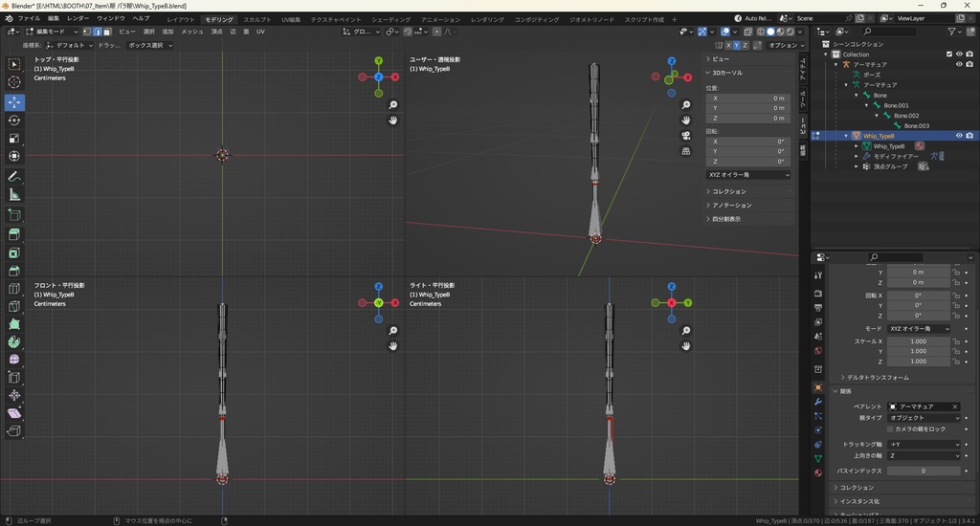Clear the アーマチュア parent with the X button
The width and height of the screenshot is (980, 526).
coord(954,406)
